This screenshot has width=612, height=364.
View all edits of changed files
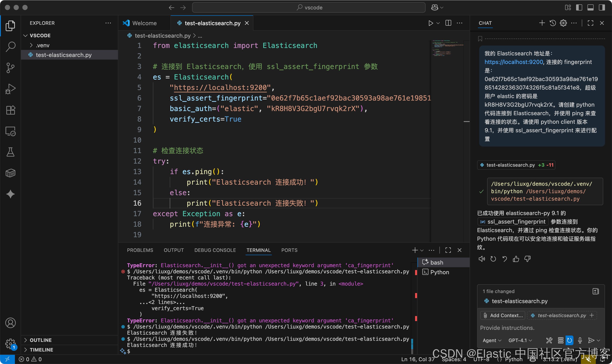pos(596,291)
